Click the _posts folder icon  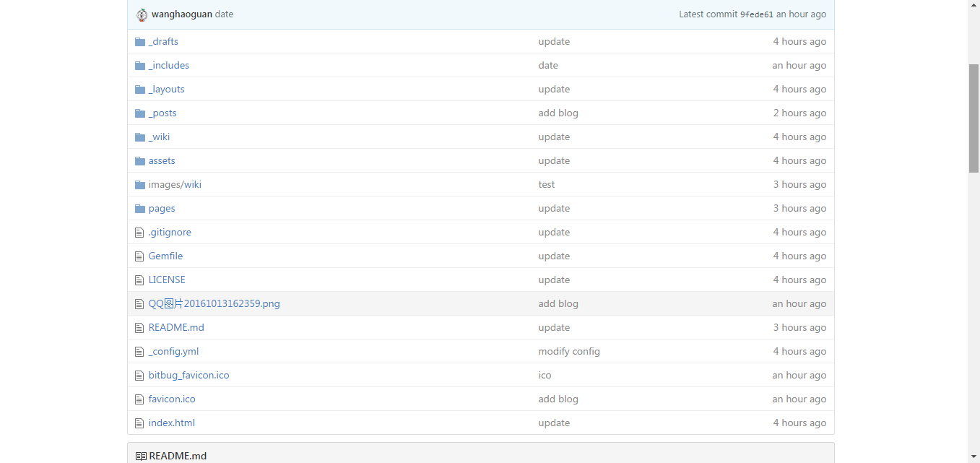139,113
